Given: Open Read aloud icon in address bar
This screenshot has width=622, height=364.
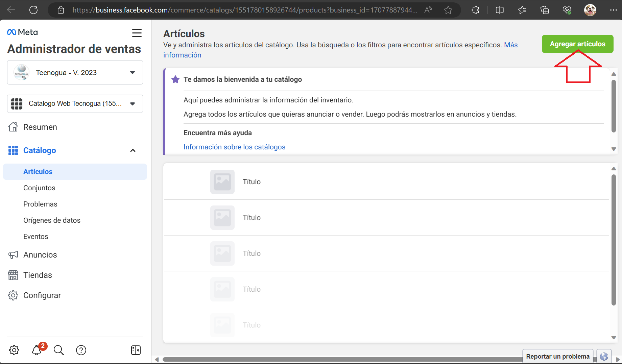Looking at the screenshot, I should pyautogui.click(x=428, y=10).
